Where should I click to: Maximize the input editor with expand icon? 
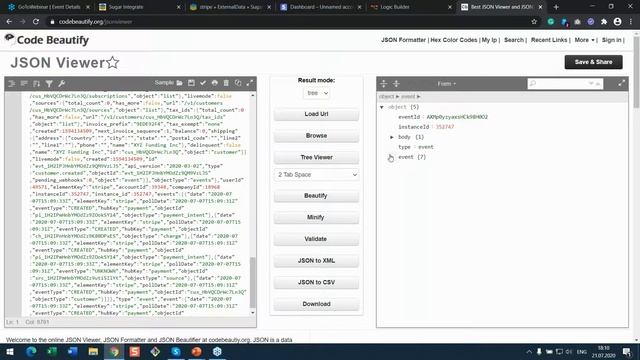250,83
